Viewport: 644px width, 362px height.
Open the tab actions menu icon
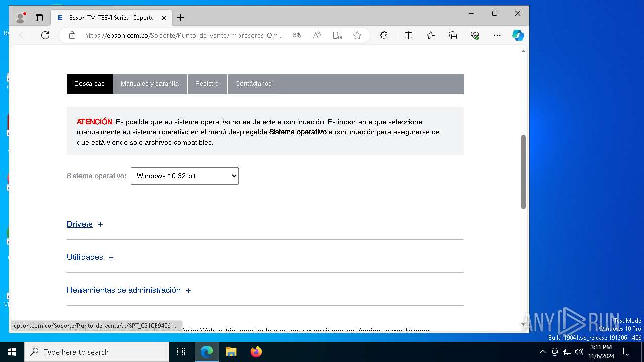39,18
